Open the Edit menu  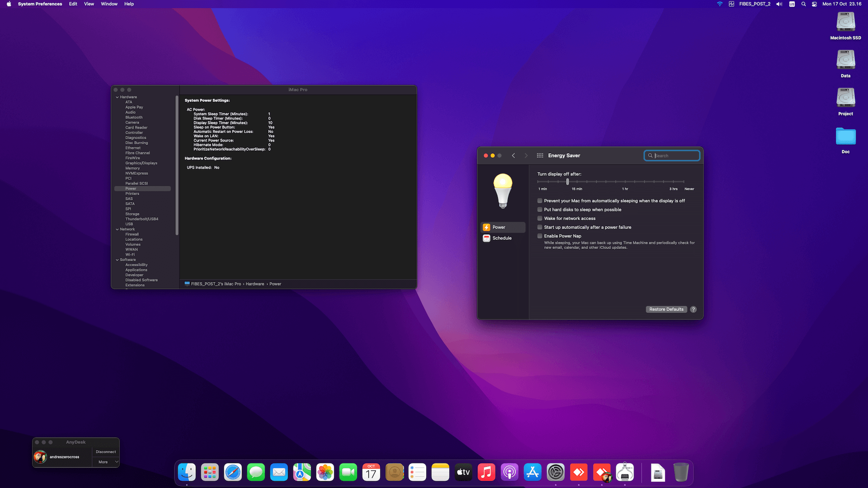coord(73,4)
